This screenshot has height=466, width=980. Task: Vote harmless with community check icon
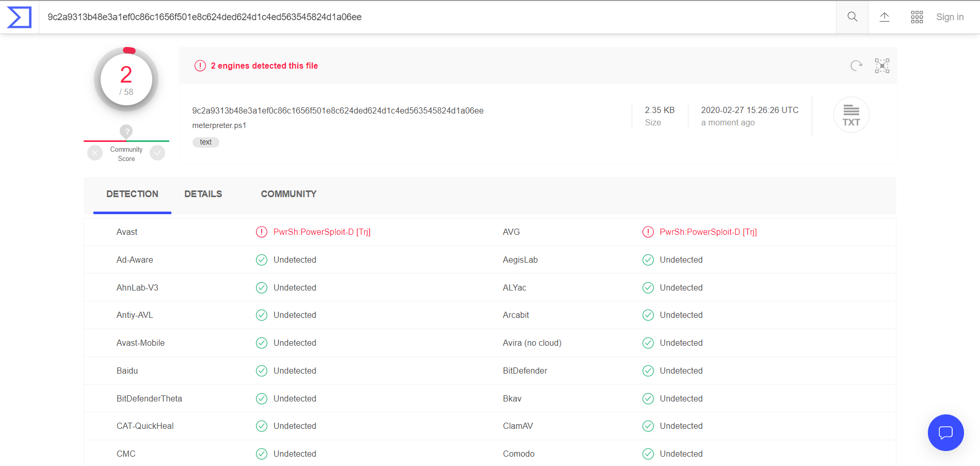pyautogui.click(x=157, y=153)
